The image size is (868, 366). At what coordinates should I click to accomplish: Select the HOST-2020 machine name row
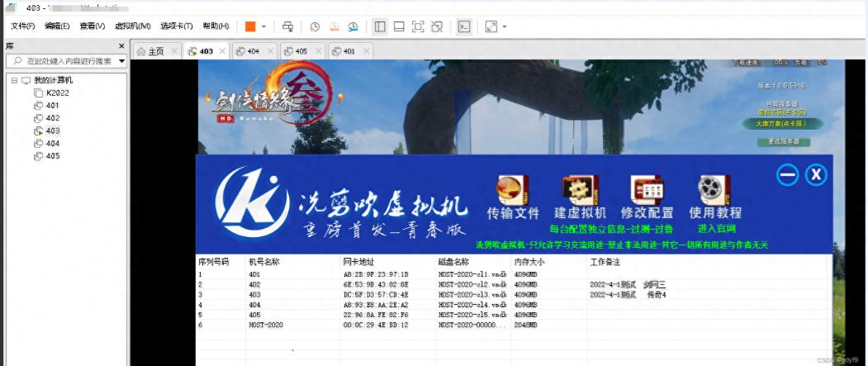(266, 325)
